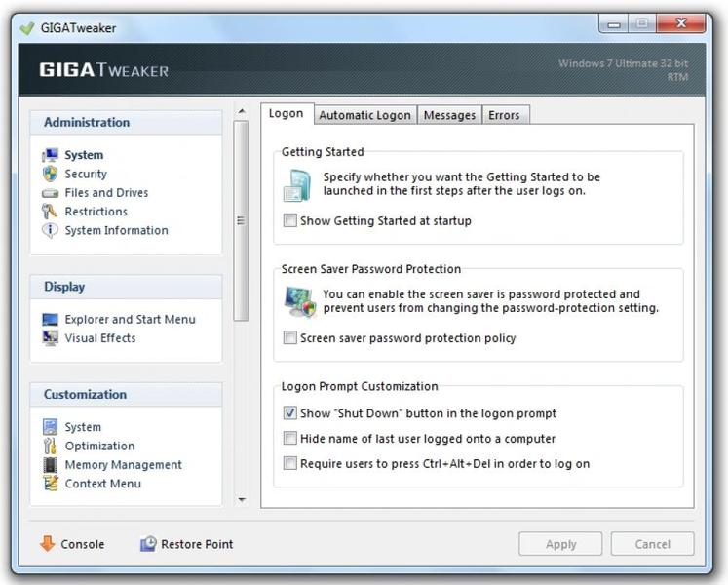The width and height of the screenshot is (728, 585).
Task: Click the Files and Drives disk icon
Action: tap(50, 193)
